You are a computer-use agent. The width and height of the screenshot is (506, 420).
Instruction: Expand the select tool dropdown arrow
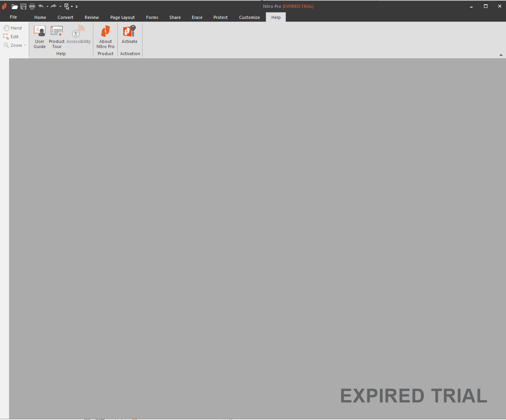(x=72, y=7)
